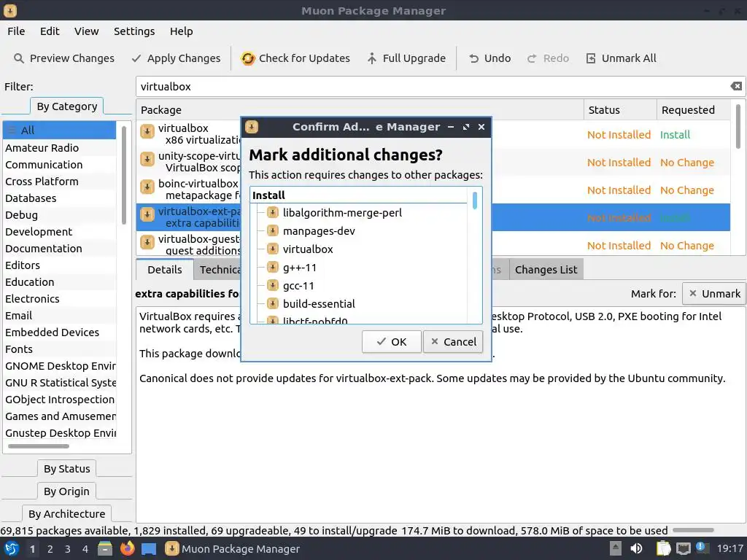Click the virtualbox filter input field
747x560 pixels.
point(433,86)
